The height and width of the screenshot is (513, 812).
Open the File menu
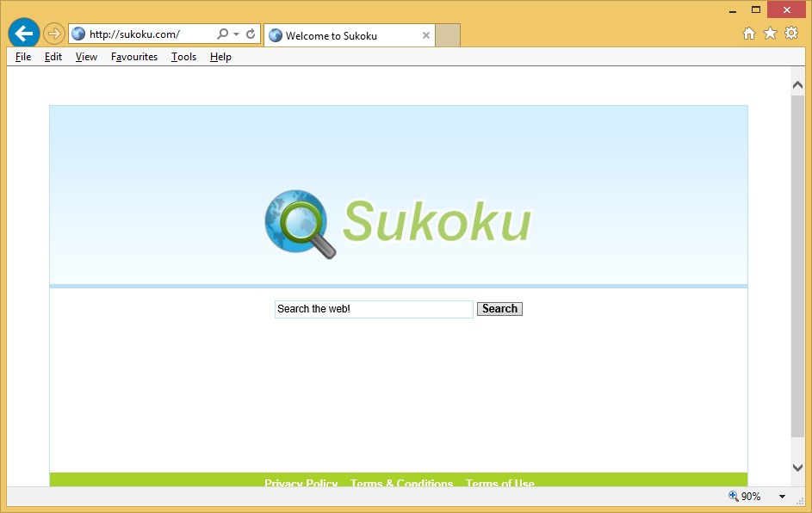pyautogui.click(x=23, y=57)
